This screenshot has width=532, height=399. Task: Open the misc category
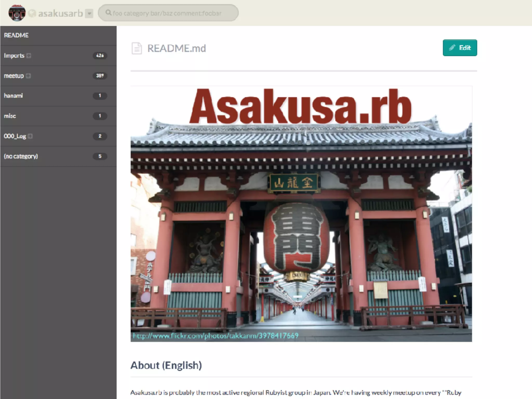tap(10, 116)
